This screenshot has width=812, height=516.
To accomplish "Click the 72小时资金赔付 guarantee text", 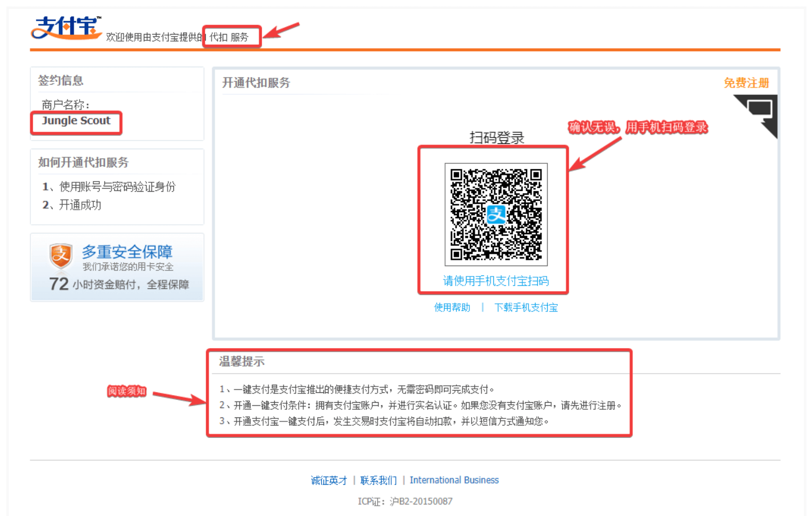I will (119, 284).
